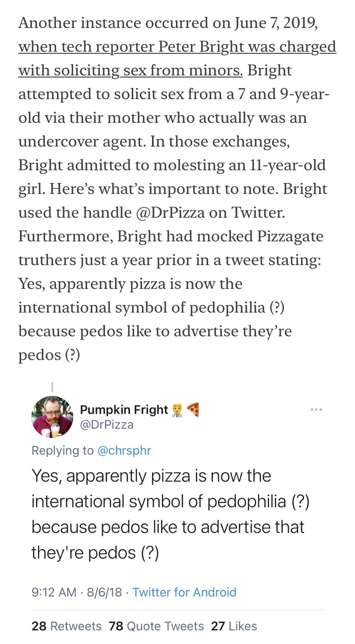355x644 pixels.
Task: Open the tweet's three-dot more options
Action: click(316, 410)
